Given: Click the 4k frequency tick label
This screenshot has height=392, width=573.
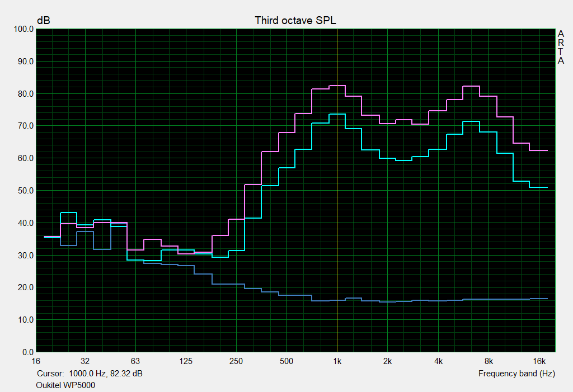Looking at the screenshot, I should (438, 361).
